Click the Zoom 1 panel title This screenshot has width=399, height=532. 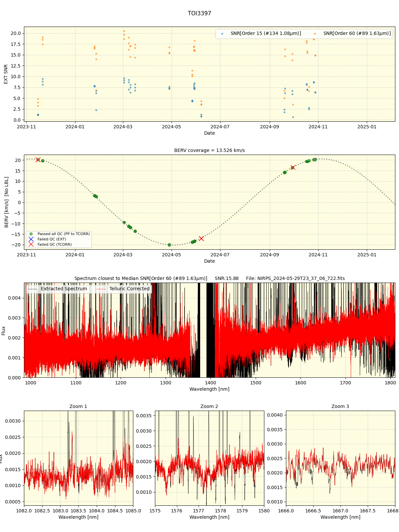tap(78, 407)
